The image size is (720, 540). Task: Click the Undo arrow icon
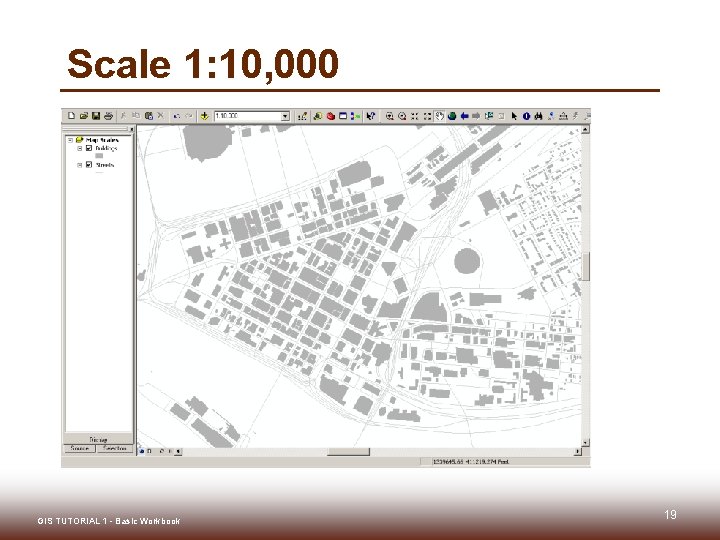coord(176,116)
